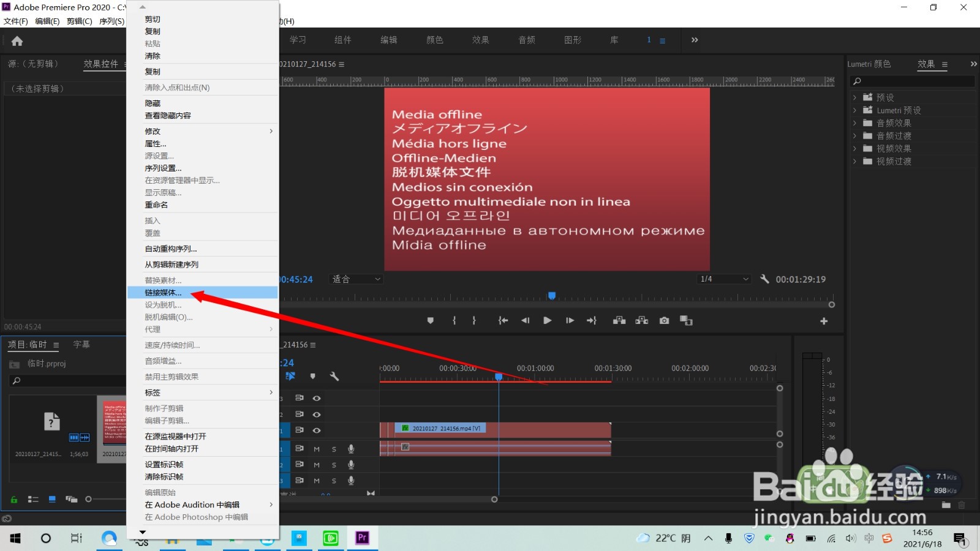Add marker in the timeline panel

pyautogui.click(x=312, y=376)
